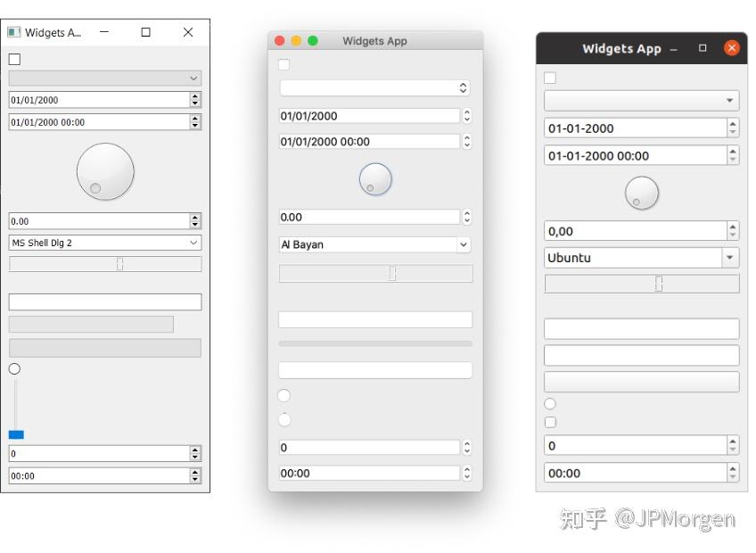Viewport: 756px width, 553px height.
Task: Click the progress bar in the macOS window
Action: point(374,343)
